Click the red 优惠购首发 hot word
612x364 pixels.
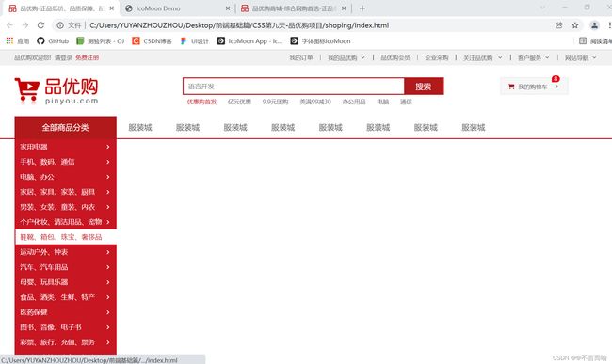201,102
